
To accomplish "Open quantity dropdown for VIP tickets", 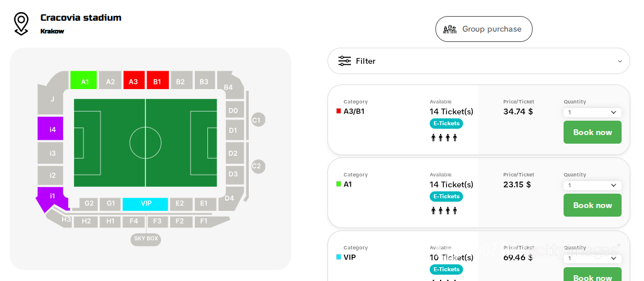I will [592, 259].
